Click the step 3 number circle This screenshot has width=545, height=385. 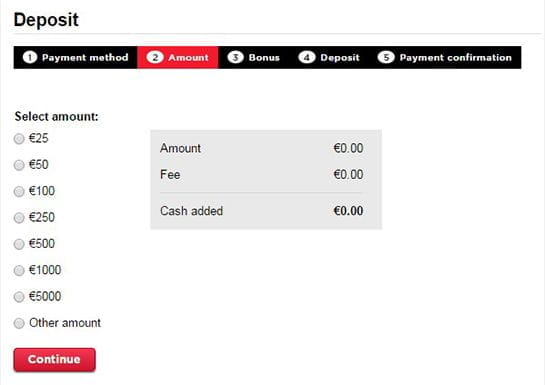[x=235, y=57]
